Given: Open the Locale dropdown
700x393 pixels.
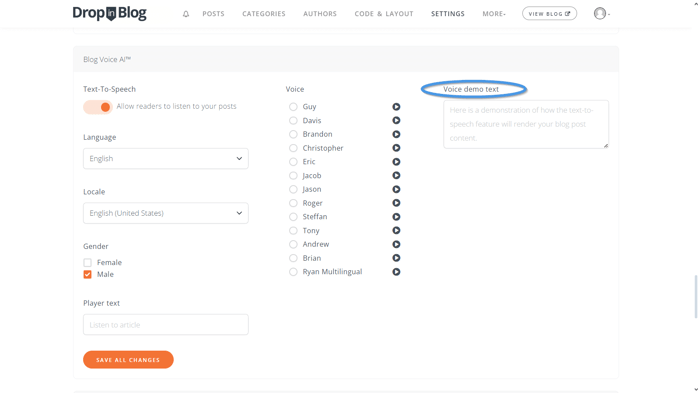Looking at the screenshot, I should pos(166,213).
